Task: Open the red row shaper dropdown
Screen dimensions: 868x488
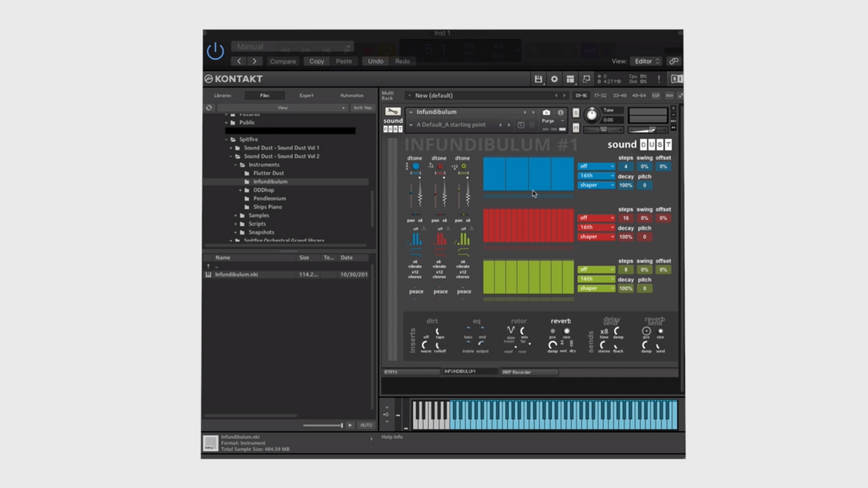Action: click(596, 237)
